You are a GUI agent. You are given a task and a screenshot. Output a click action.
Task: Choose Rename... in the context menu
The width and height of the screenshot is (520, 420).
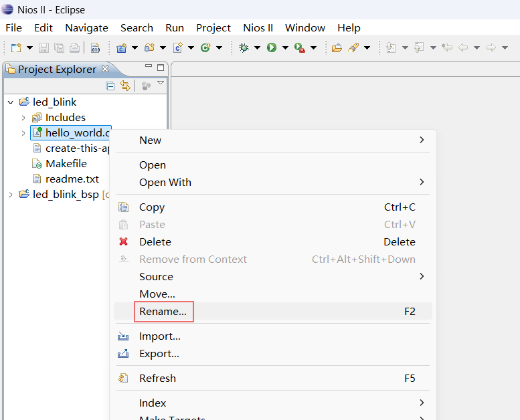coord(272,312)
